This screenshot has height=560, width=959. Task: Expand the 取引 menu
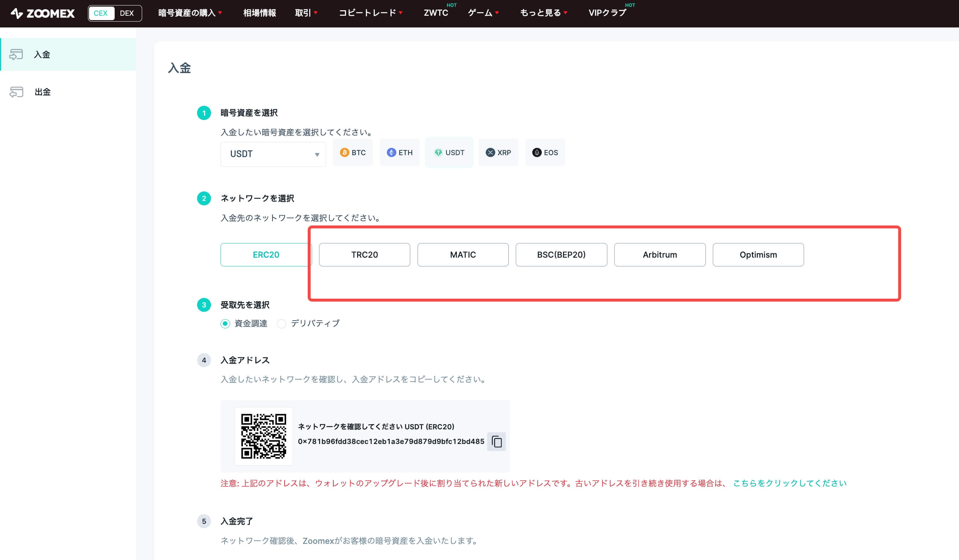pyautogui.click(x=306, y=13)
